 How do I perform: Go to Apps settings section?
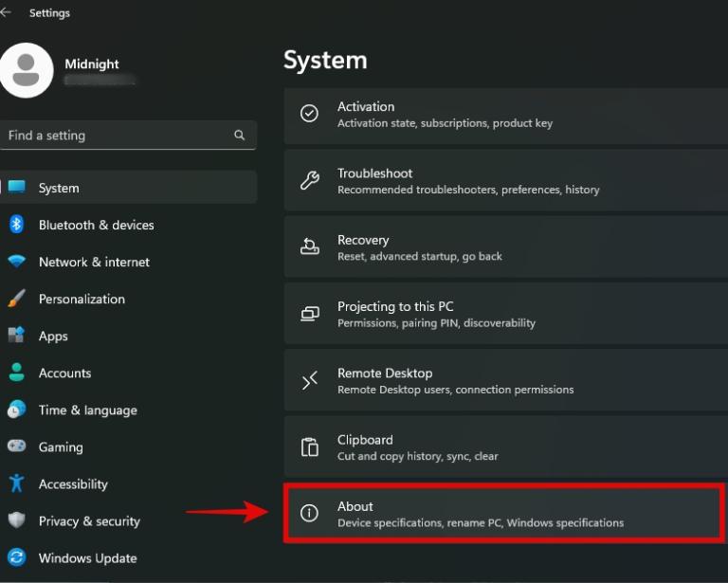click(53, 336)
